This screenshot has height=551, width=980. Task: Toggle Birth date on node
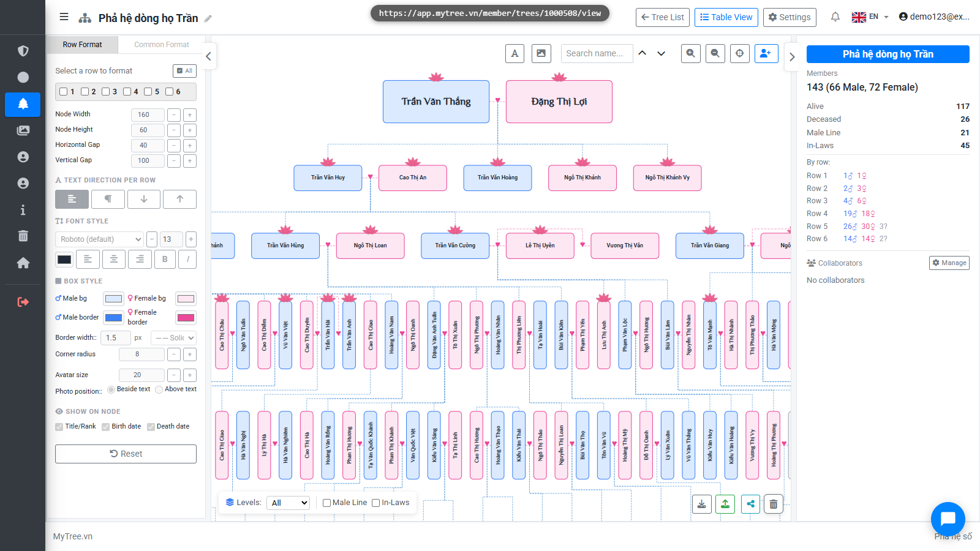(x=105, y=427)
